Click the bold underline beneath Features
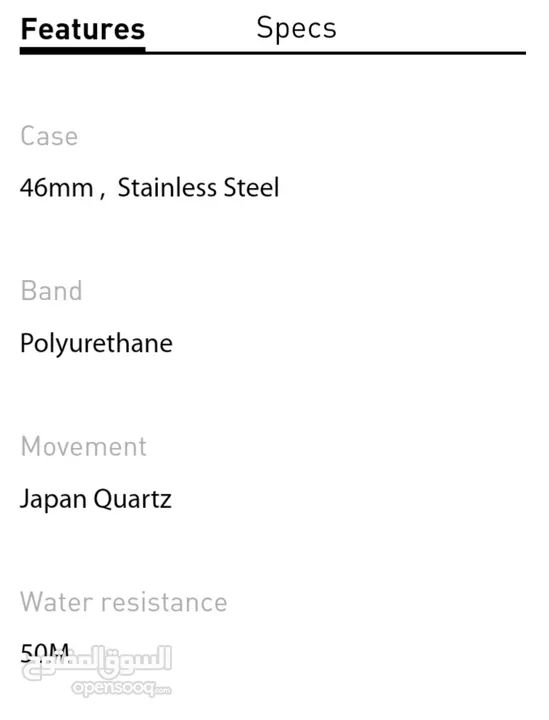Image resolution: width=549 pixels, height=720 pixels. tap(83, 50)
